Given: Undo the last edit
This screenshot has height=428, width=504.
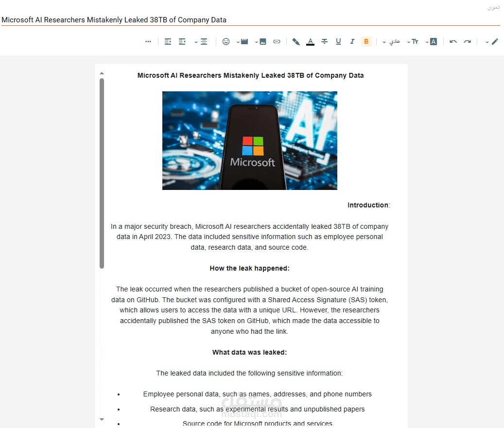Looking at the screenshot, I should [452, 41].
